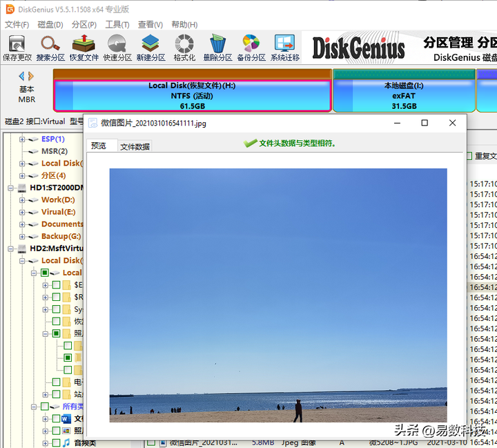Select the New Partition (新建分区) icon
Image resolution: width=497 pixels, height=448 pixels.
click(x=151, y=48)
